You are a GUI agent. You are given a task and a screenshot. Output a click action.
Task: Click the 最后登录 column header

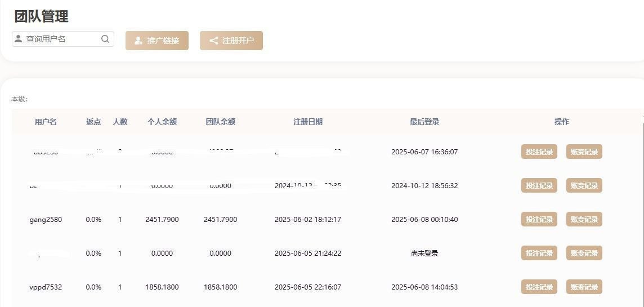click(424, 122)
